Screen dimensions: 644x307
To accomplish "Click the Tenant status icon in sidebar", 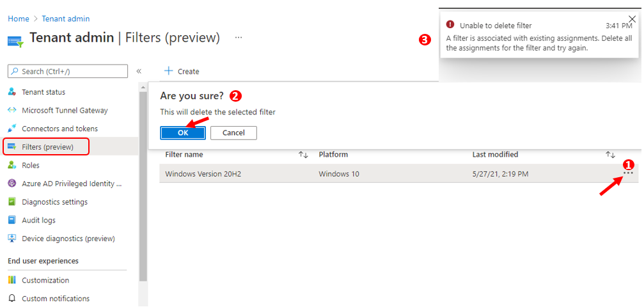I will [12, 92].
